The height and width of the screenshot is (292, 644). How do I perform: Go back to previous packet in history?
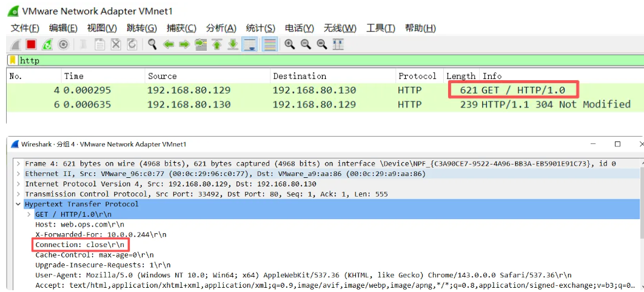click(169, 44)
